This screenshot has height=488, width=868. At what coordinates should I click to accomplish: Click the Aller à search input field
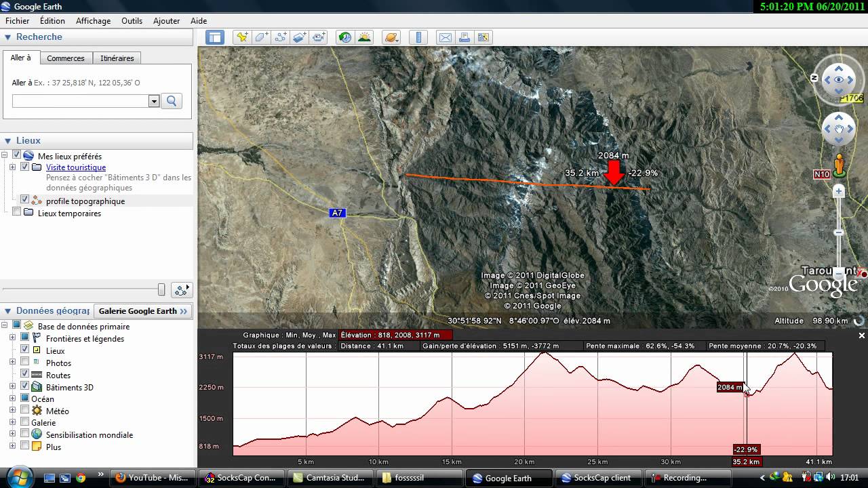(x=81, y=101)
